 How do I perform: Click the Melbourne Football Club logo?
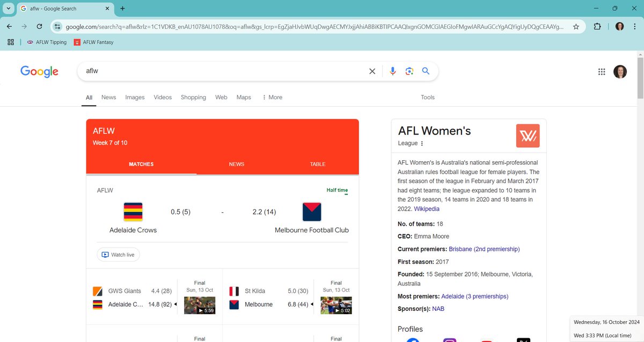[312, 212]
